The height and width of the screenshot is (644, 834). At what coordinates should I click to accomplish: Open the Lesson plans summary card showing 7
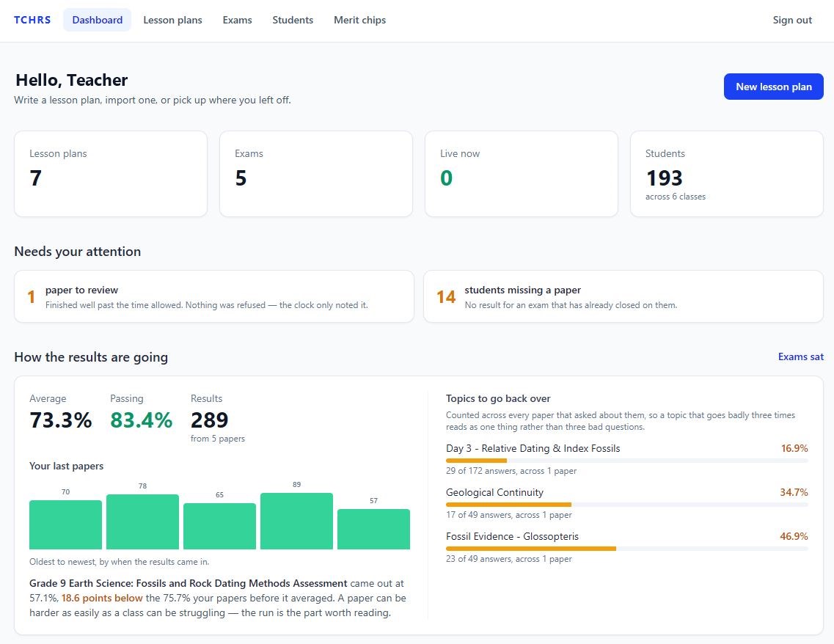pos(111,174)
